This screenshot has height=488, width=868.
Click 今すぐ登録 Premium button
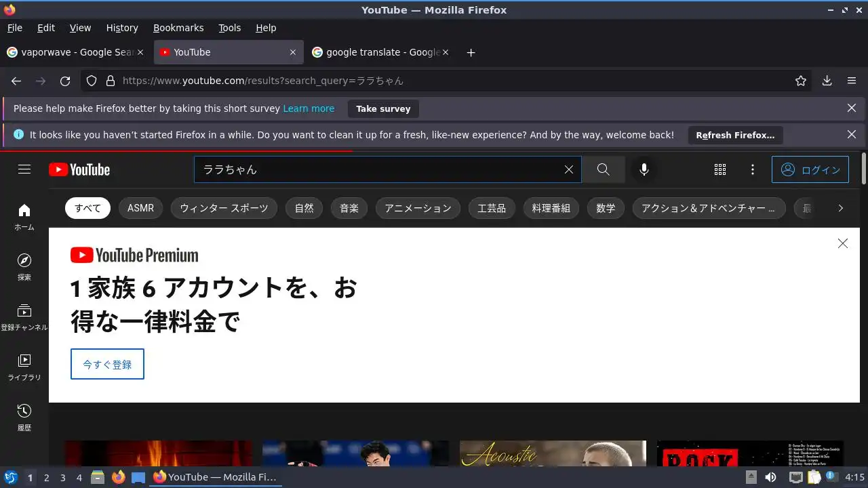(107, 364)
